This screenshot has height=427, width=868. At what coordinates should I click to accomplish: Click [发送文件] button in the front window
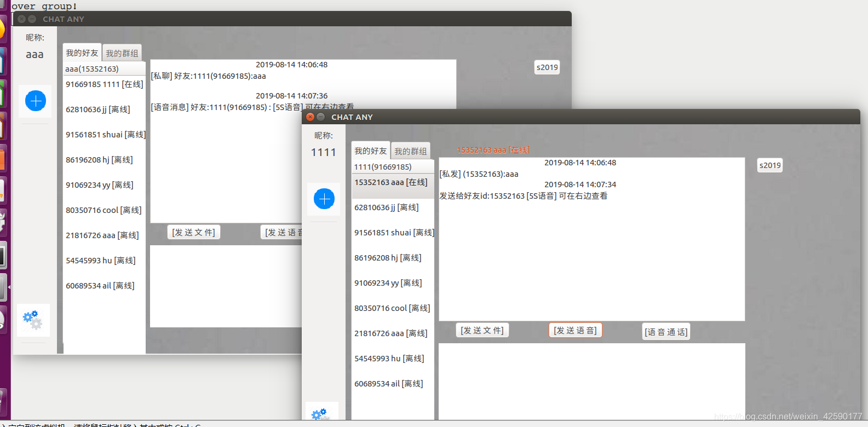(x=482, y=330)
